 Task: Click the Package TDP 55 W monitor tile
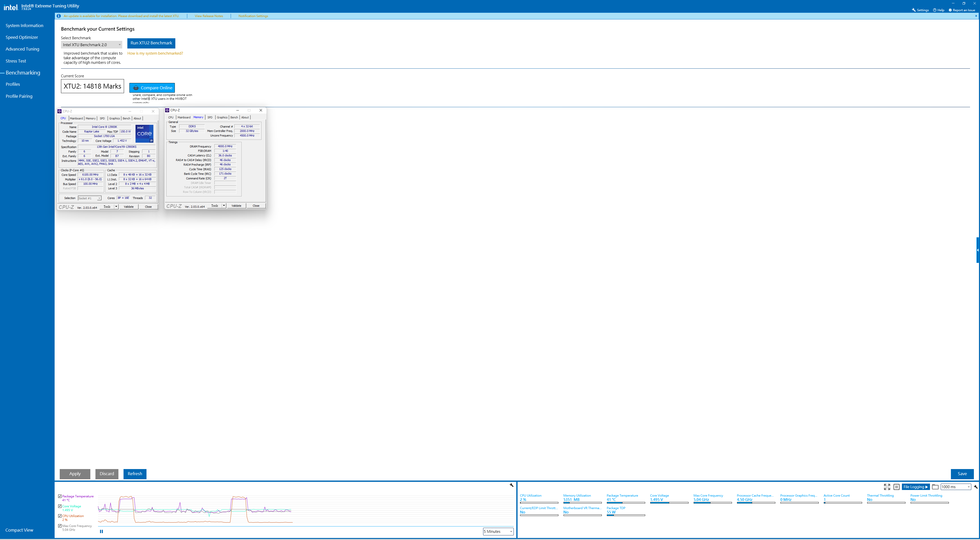pos(626,511)
